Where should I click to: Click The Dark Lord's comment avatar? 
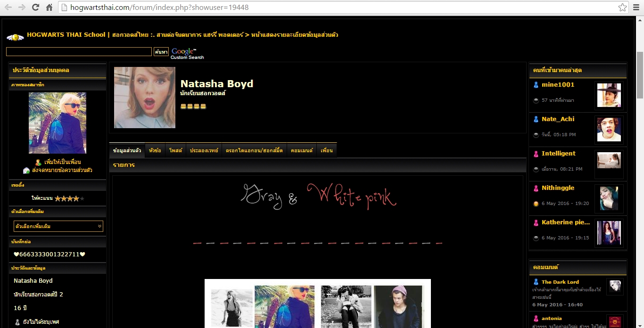coord(615,287)
